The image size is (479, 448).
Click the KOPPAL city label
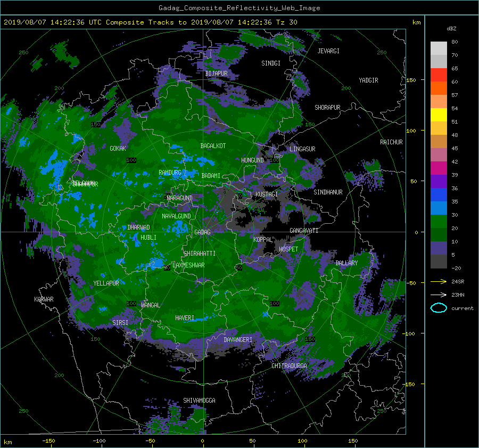(x=263, y=239)
